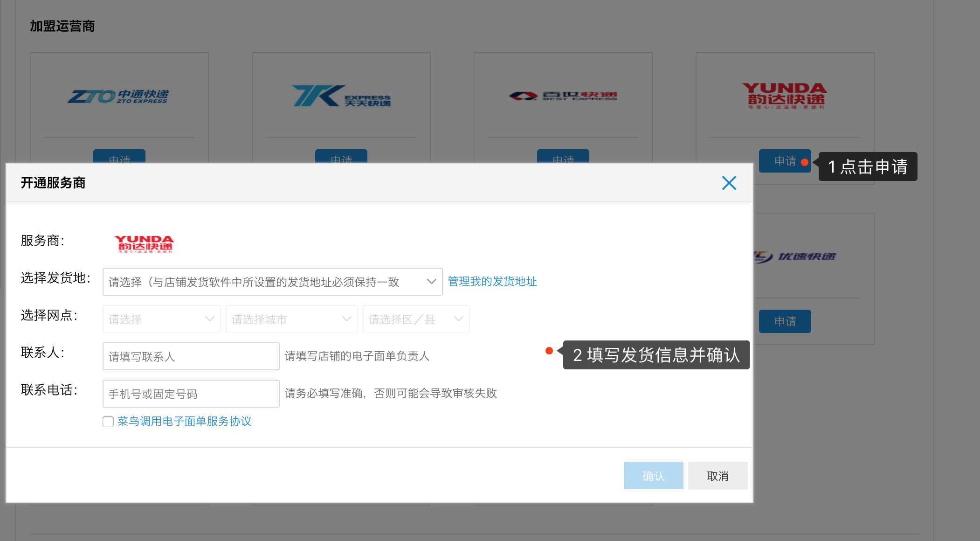Image resolution: width=980 pixels, height=541 pixels.
Task: Click the hint 请务必填写准确，否则可能会导致审核失败
Action: coord(391,393)
